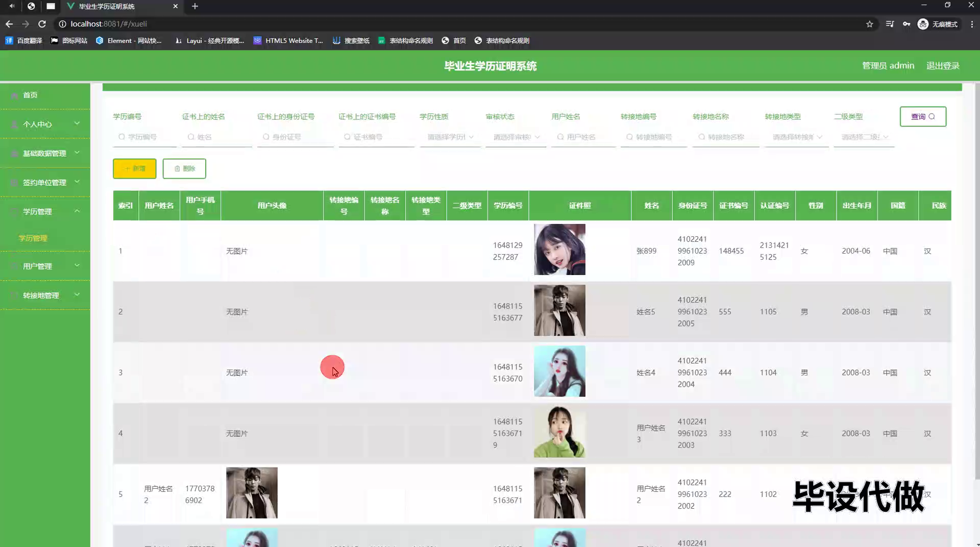Screen dimensions: 980x547
Task: Reload the page with refresh icon
Action: pos(42,24)
